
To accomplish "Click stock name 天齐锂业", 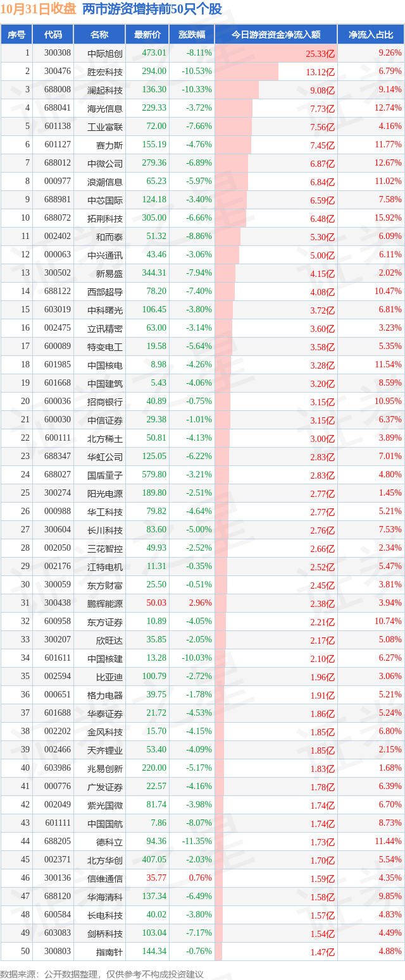I will pos(105,750).
